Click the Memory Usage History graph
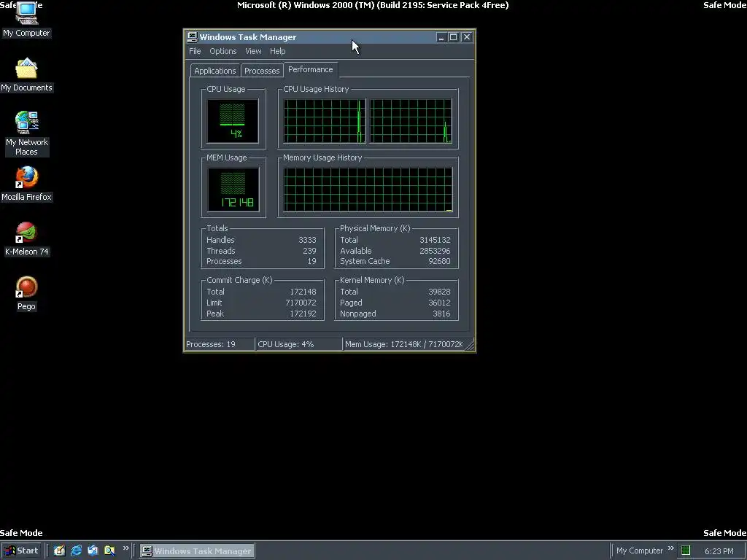 [368, 190]
